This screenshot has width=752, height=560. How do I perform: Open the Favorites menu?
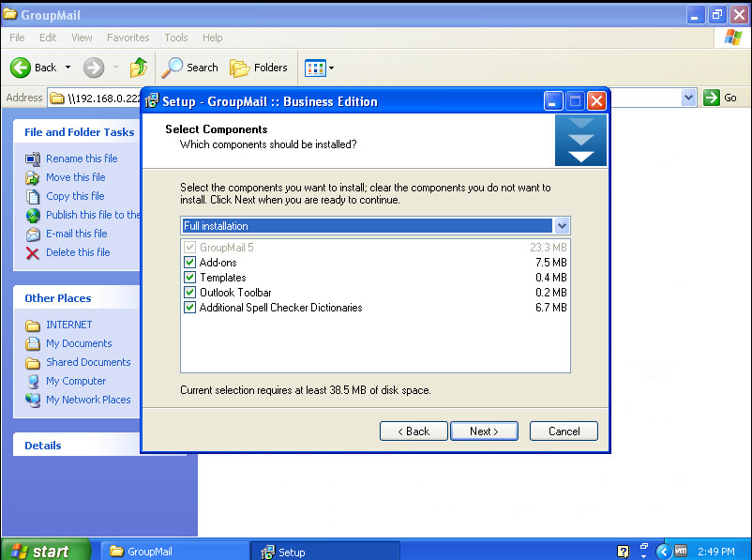(128, 38)
